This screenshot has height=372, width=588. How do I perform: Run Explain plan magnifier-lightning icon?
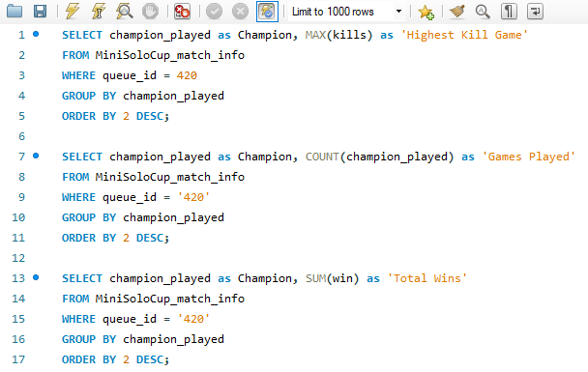coord(124,12)
